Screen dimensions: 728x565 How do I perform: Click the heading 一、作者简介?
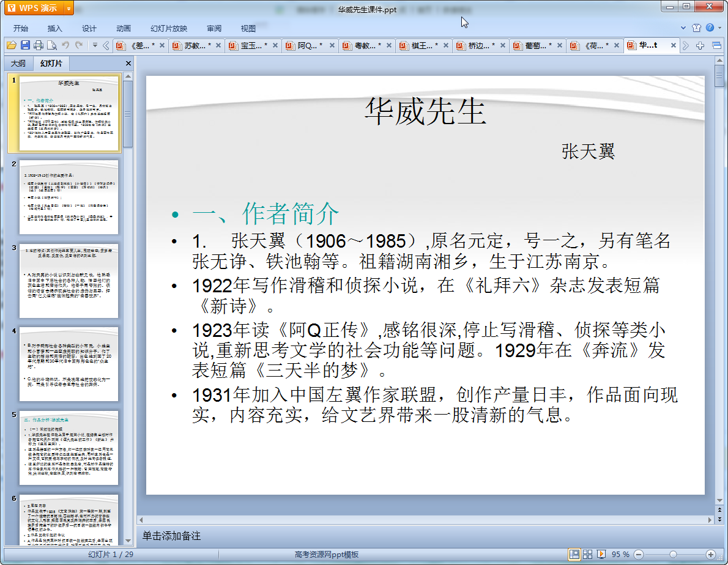pyautogui.click(x=266, y=213)
